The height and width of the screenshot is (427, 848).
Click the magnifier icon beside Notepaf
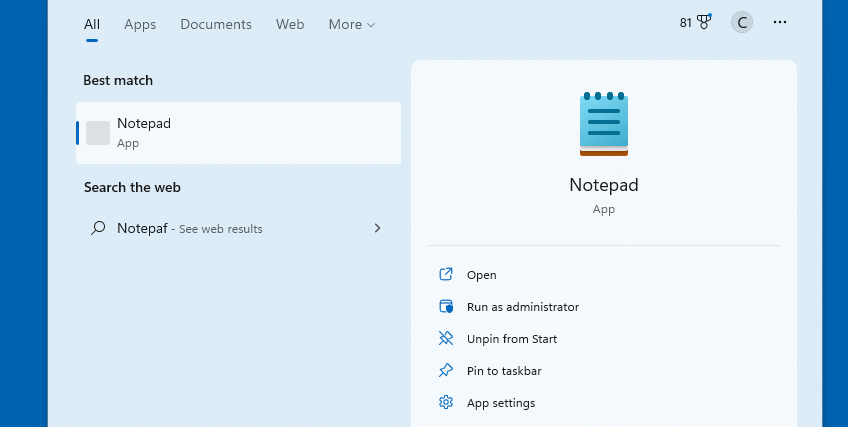[x=98, y=228]
